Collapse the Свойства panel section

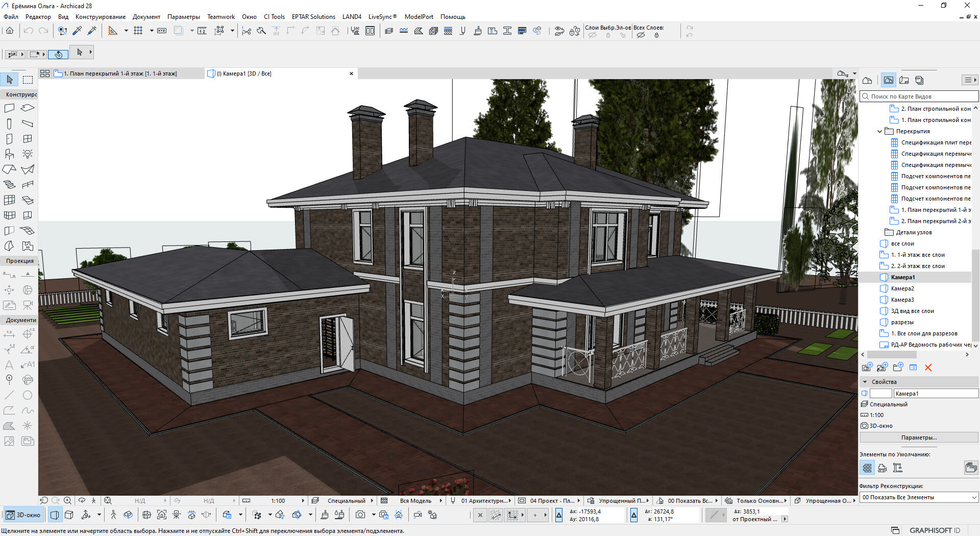tap(865, 382)
